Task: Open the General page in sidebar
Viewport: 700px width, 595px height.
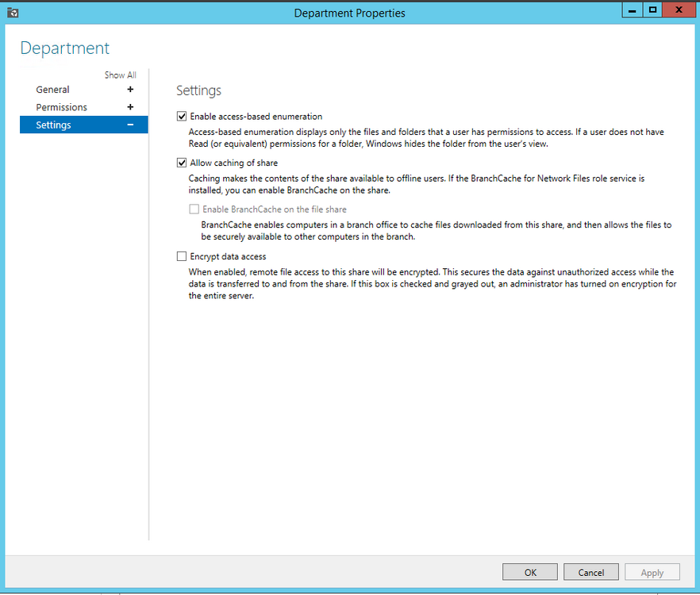Action: (x=52, y=90)
